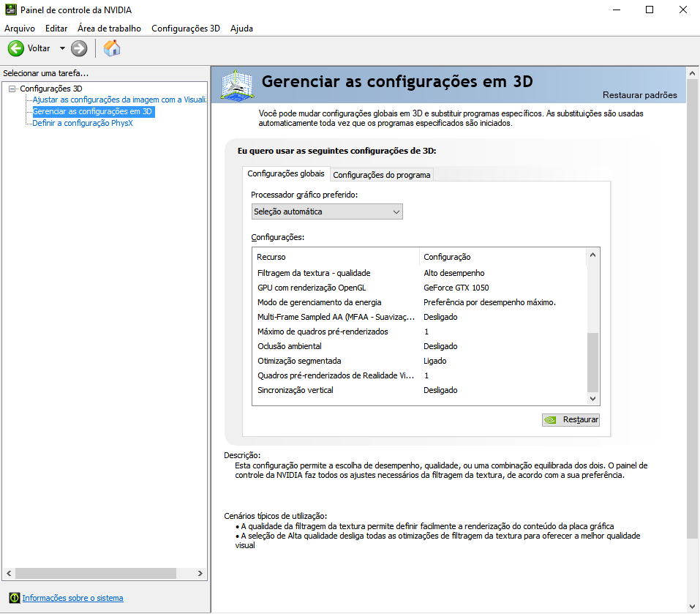Select Ajustar as configurações da imagem item
The width and height of the screenshot is (700, 614).
[119, 100]
